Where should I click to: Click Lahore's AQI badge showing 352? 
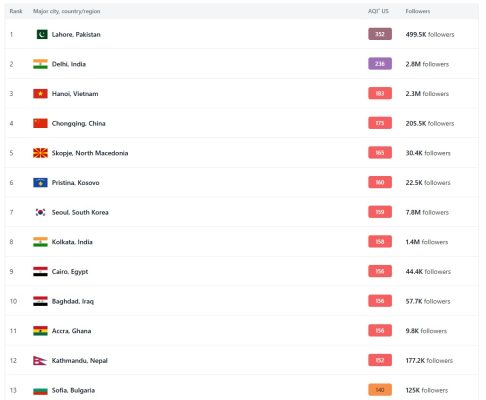click(x=380, y=34)
